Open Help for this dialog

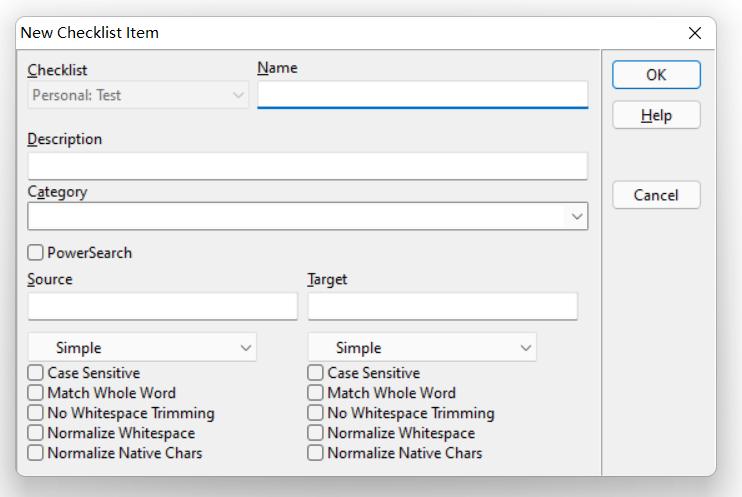[x=656, y=116]
